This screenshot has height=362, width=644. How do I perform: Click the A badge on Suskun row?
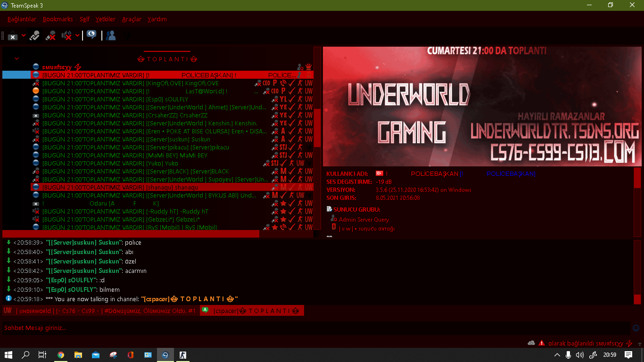pos(283,139)
